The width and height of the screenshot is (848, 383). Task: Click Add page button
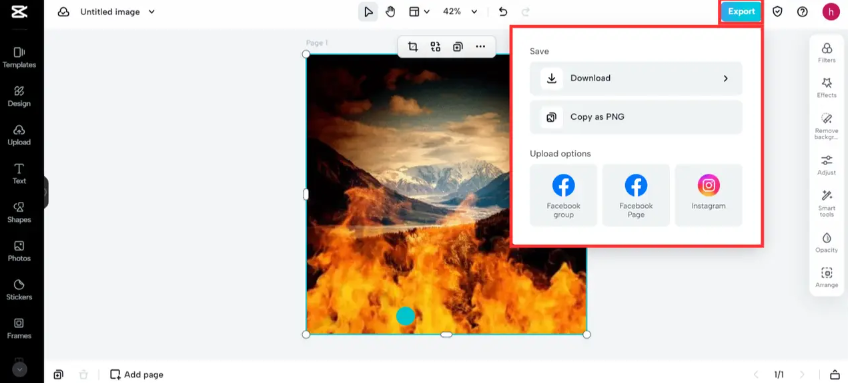point(136,374)
